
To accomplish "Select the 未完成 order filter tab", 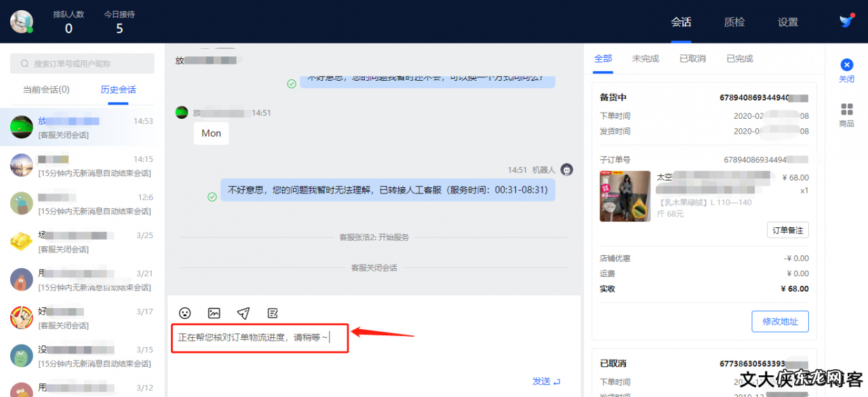I will [x=645, y=58].
